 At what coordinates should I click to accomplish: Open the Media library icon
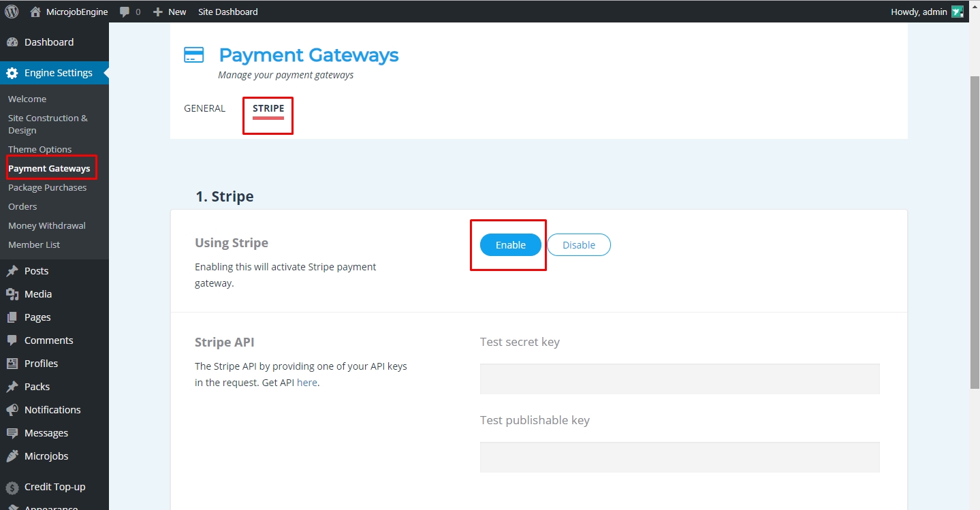pos(12,294)
